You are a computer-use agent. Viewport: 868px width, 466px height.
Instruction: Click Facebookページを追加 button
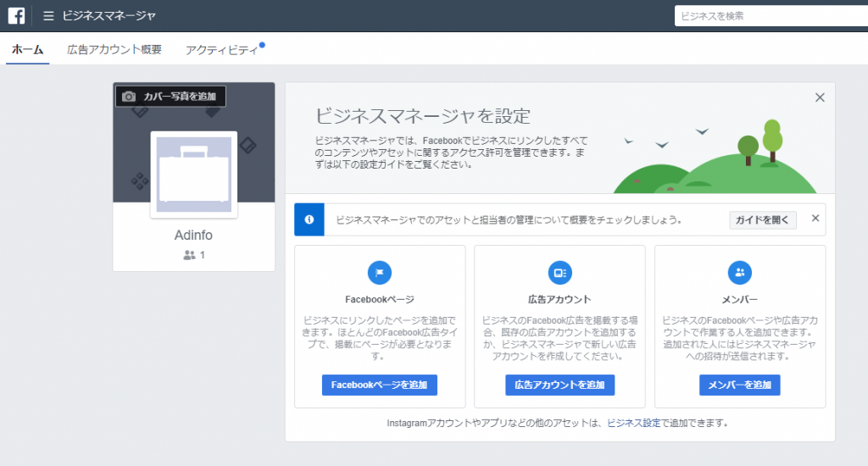[380, 385]
